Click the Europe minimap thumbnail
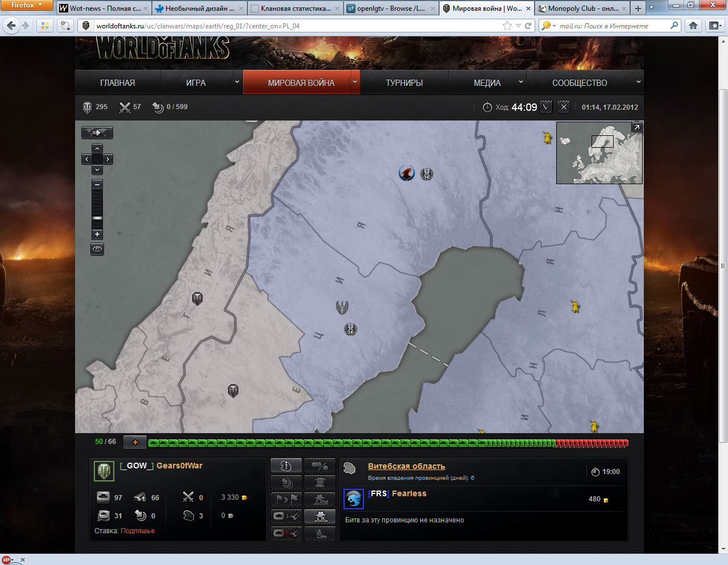Viewport: 728px width, 565px height. [599, 153]
